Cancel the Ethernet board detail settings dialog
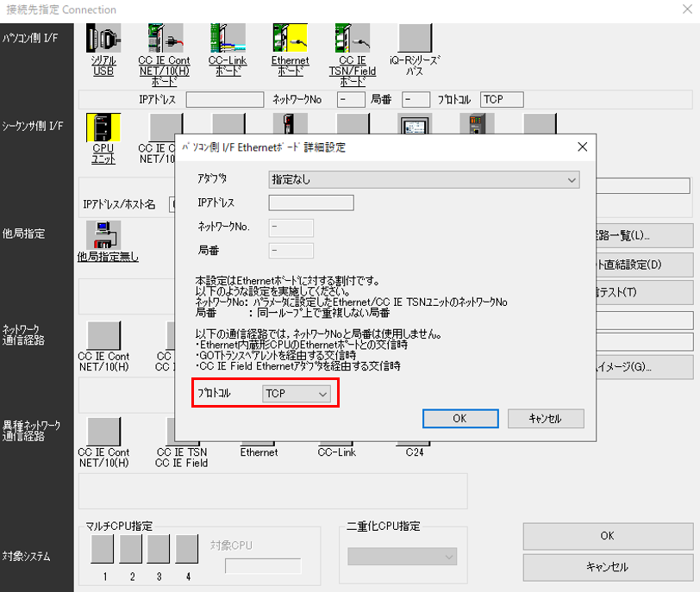The height and width of the screenshot is (592, 700). pyautogui.click(x=546, y=418)
